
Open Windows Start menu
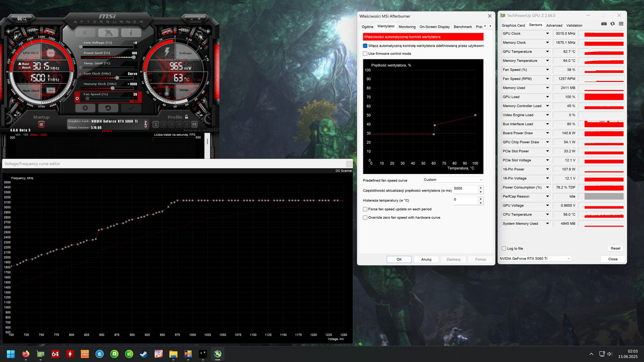(x=11, y=354)
